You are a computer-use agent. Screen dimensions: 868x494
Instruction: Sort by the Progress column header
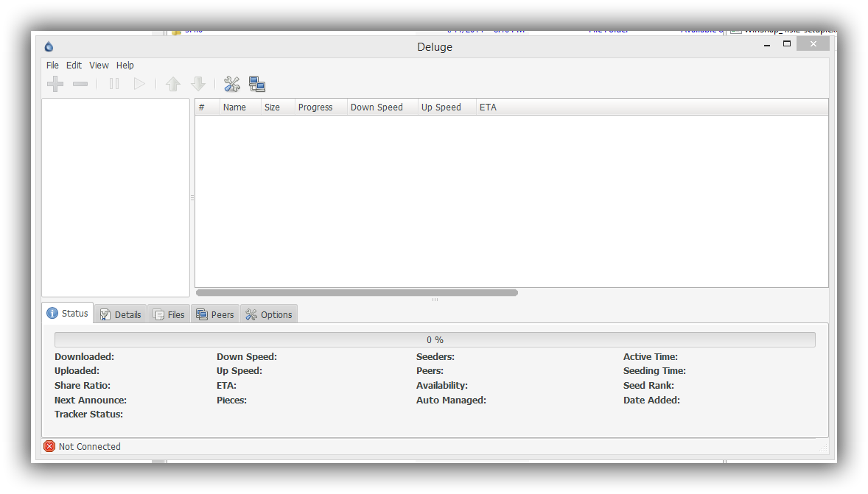click(321, 107)
